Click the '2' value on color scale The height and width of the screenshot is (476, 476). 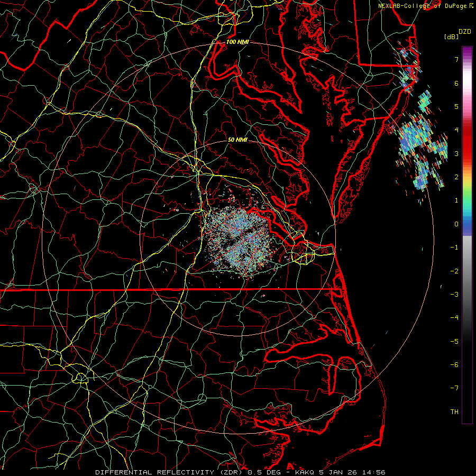456,177
